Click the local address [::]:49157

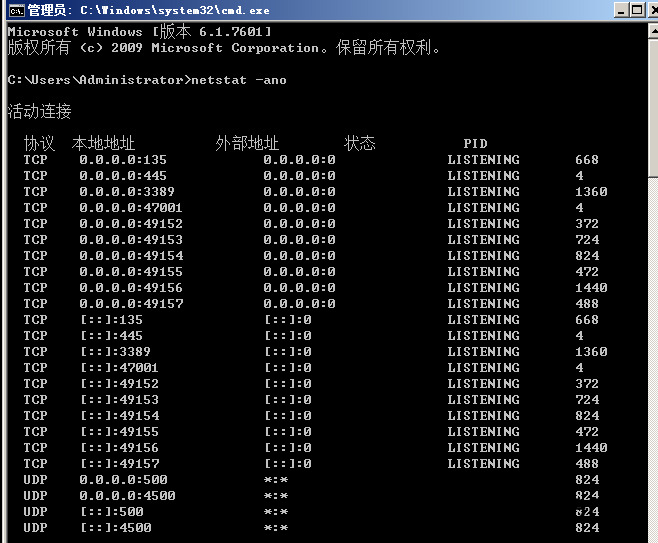120,463
